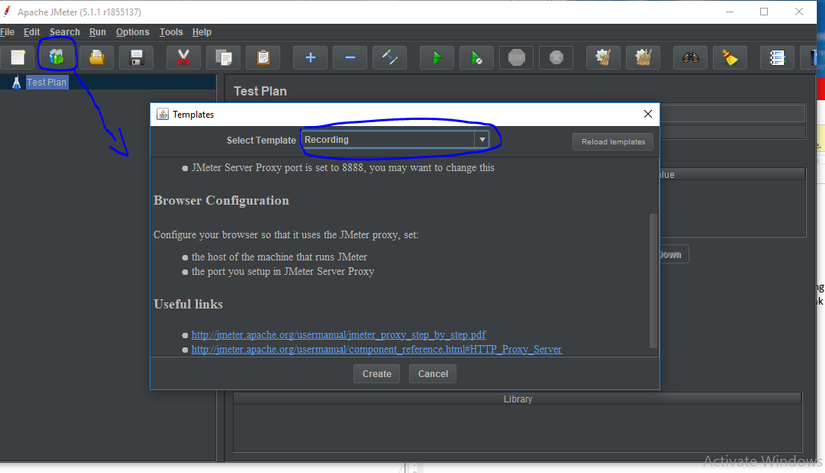Click the Paste clipboard icon
The height and width of the screenshot is (473, 825).
(263, 57)
